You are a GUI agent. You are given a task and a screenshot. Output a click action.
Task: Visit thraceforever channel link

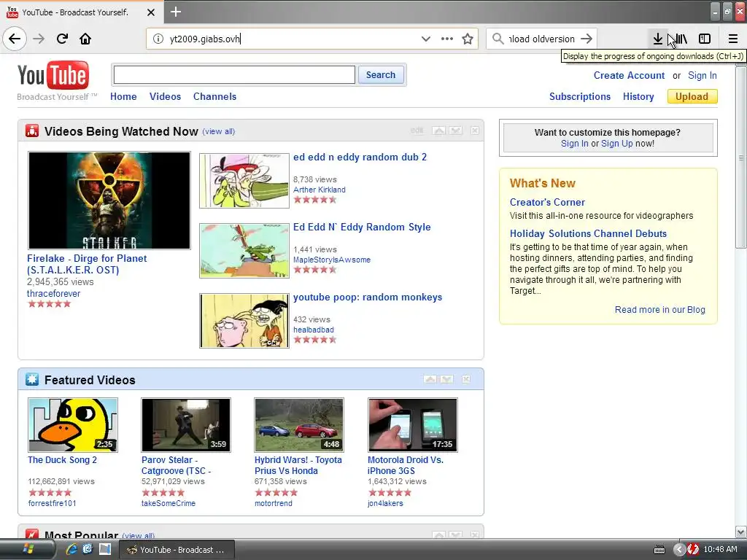[53, 293]
